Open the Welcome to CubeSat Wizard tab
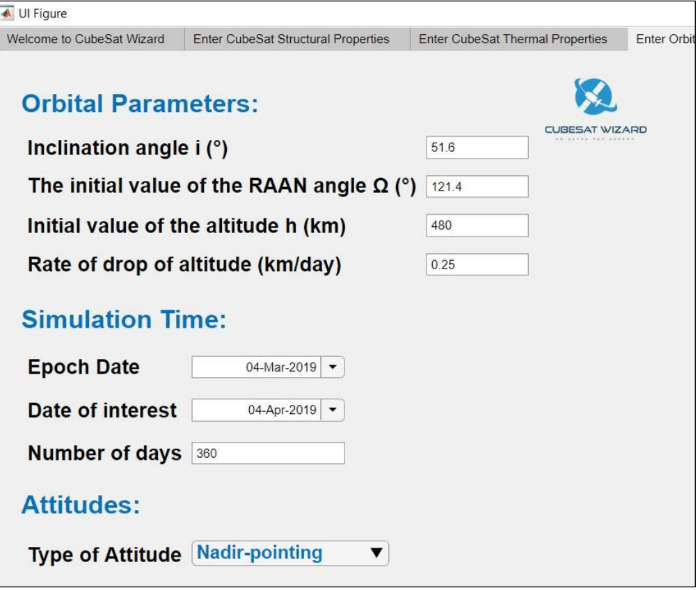This screenshot has height=590, width=700. (x=86, y=39)
